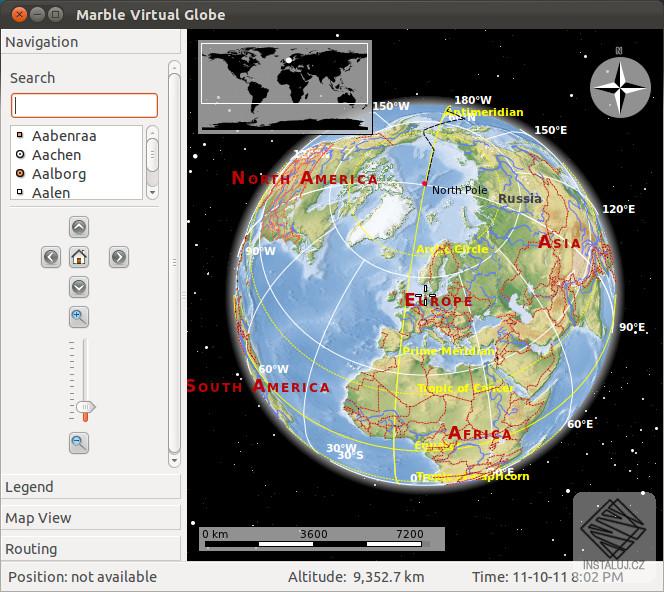
Task: Minimize the Marble window
Action: (37, 15)
